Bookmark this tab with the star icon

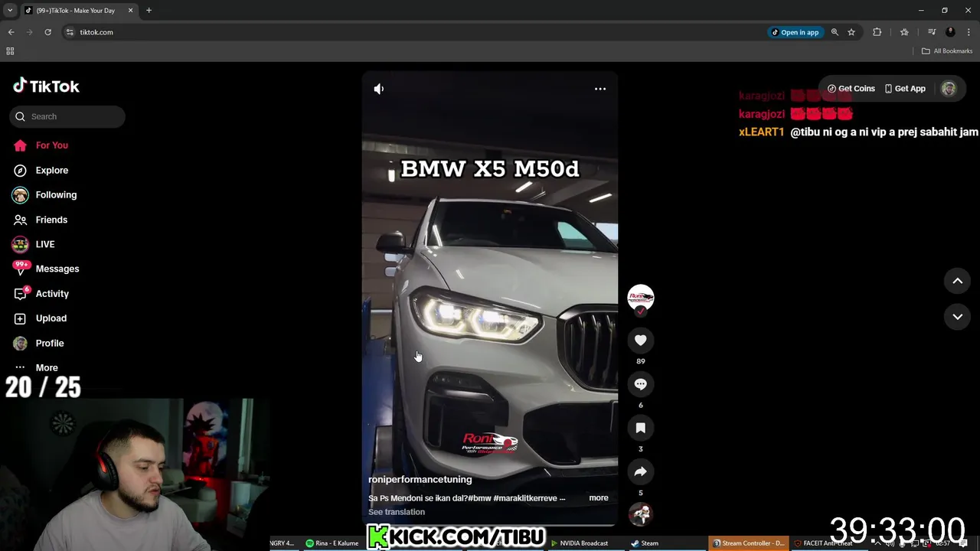(851, 32)
